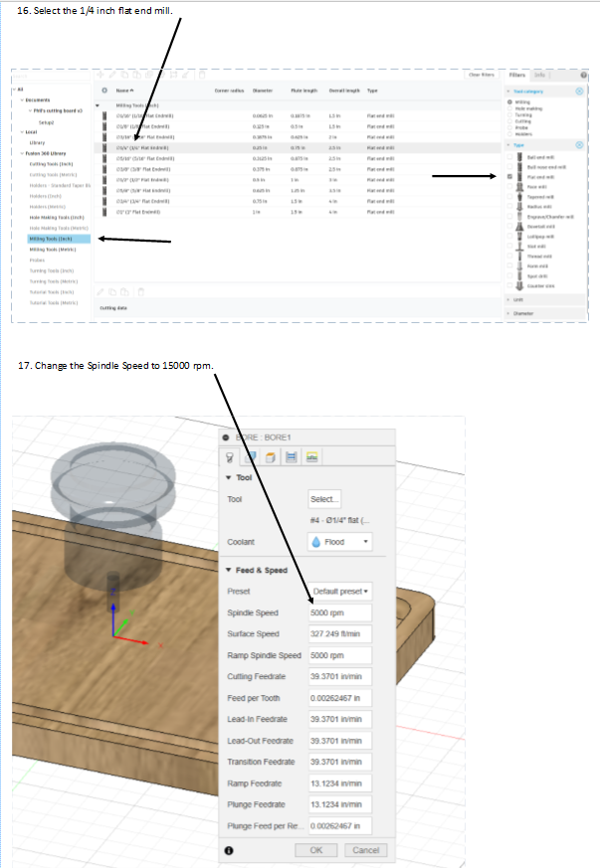Collapse the Feed & Speed section
The height and width of the screenshot is (868, 600).
click(228, 570)
